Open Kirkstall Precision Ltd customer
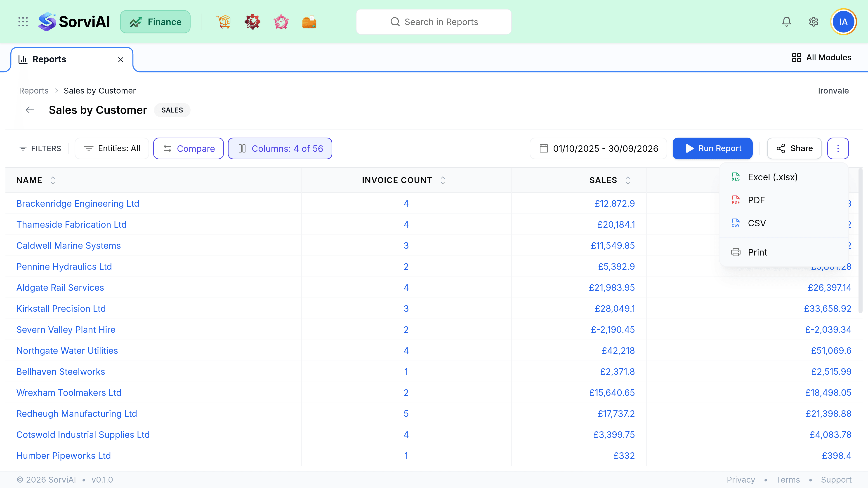 61,309
